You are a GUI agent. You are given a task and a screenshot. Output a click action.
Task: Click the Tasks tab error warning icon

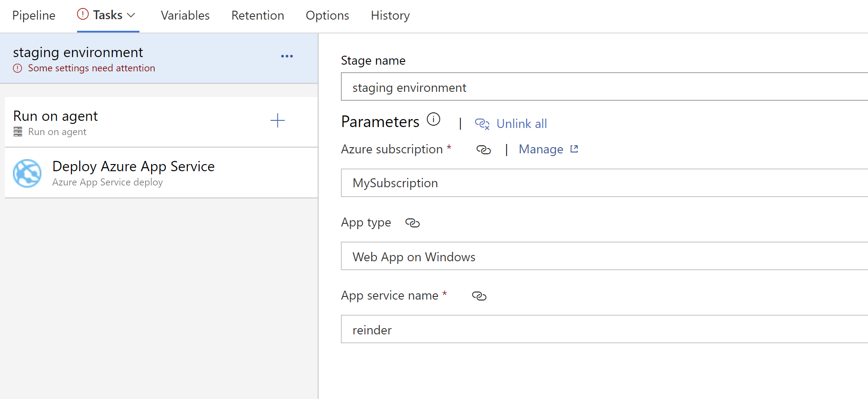pyautogui.click(x=82, y=14)
